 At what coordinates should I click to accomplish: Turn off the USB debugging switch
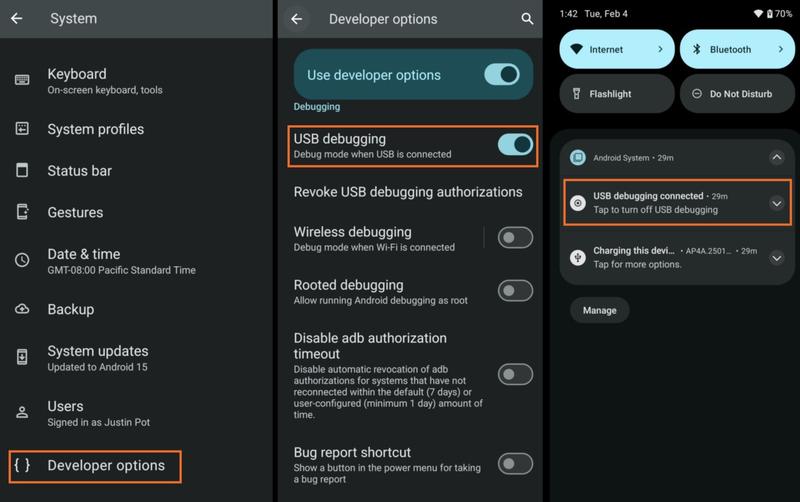pyautogui.click(x=515, y=145)
